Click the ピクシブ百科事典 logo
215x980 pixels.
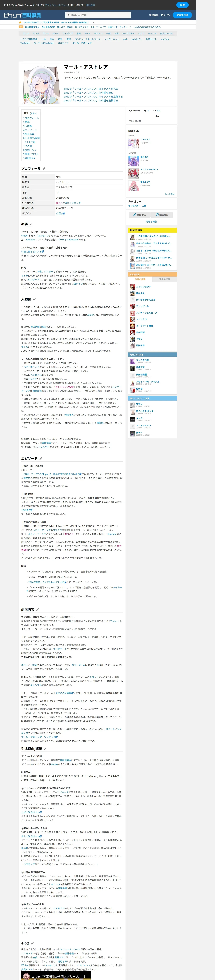tap(23, 15)
